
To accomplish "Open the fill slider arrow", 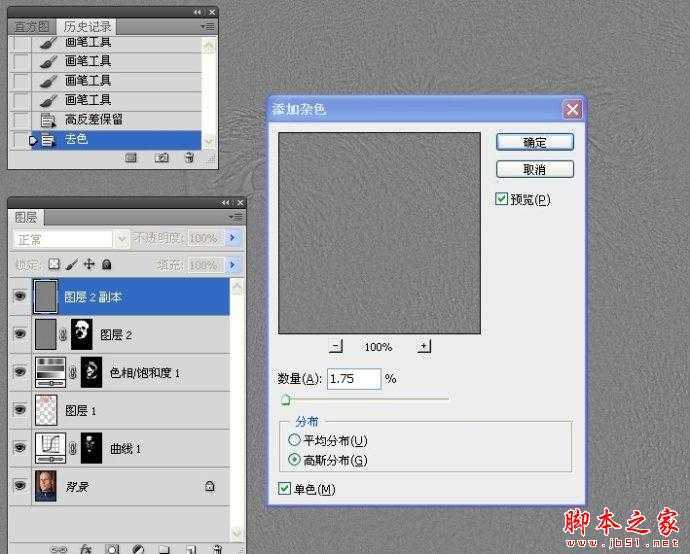I will point(232,265).
